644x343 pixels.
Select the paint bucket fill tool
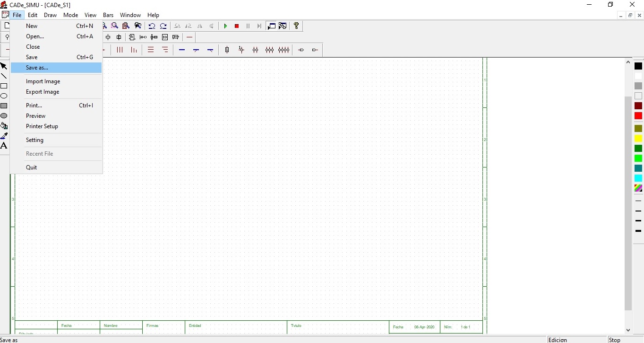[4, 126]
